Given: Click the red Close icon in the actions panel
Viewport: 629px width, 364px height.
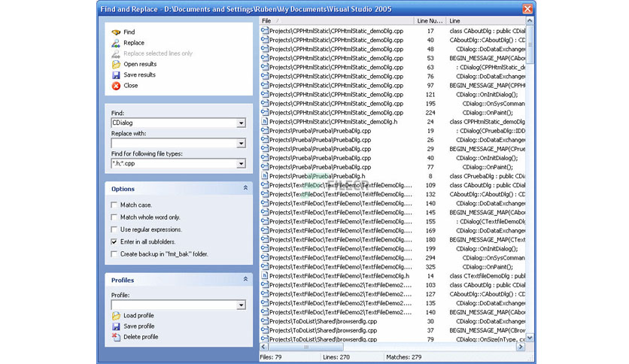Looking at the screenshot, I should coord(116,86).
